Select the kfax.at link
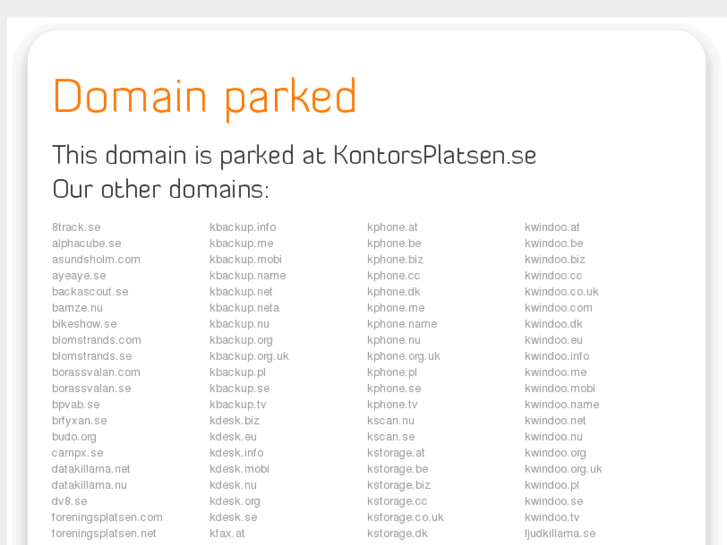The height and width of the screenshot is (545, 727). [x=227, y=533]
